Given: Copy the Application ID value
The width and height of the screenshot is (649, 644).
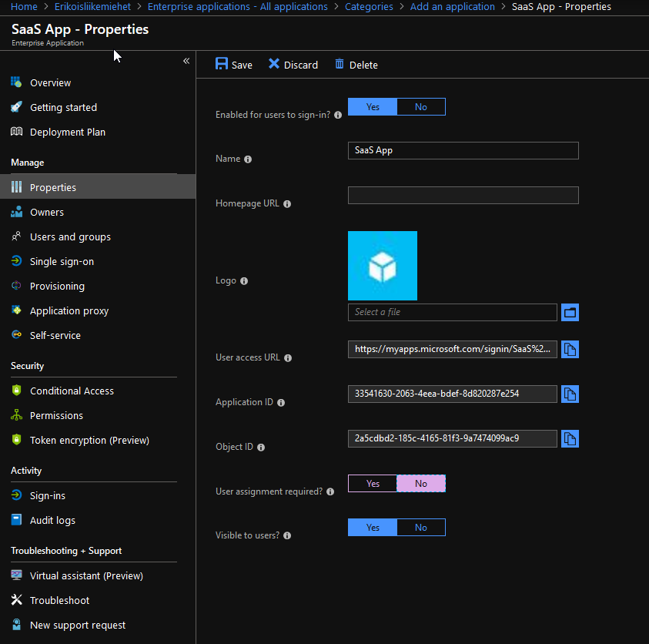Looking at the screenshot, I should (570, 394).
